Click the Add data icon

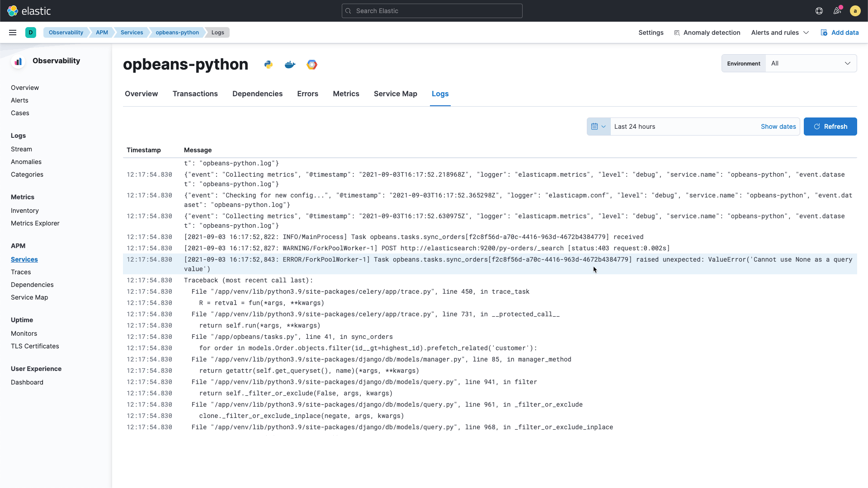[x=824, y=33]
